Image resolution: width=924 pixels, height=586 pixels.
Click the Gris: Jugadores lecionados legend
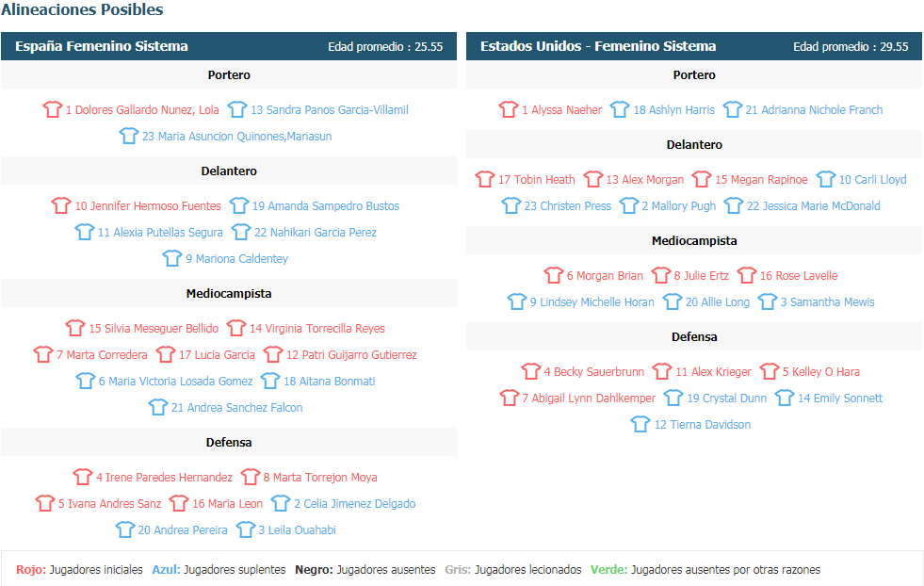click(512, 569)
